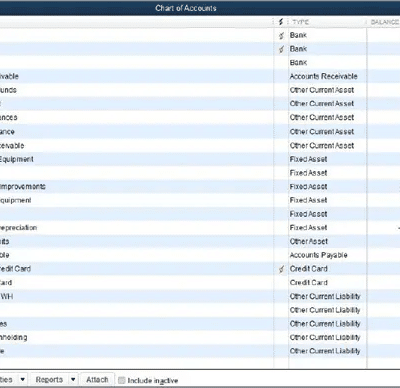Select Other Current Asset in the 'unds' row
400x388 pixels.
[x=322, y=90]
